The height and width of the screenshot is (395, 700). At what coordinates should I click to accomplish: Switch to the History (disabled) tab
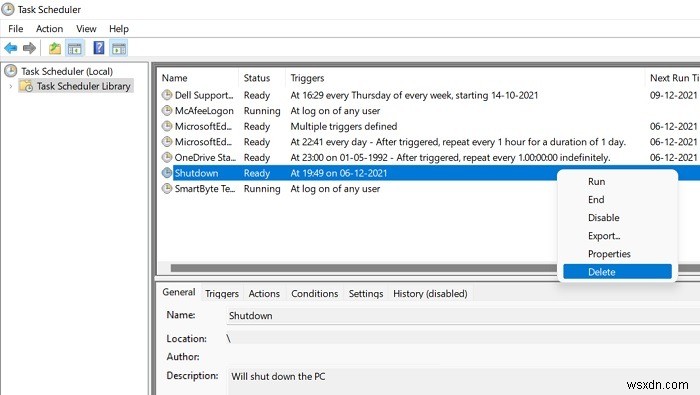click(430, 294)
